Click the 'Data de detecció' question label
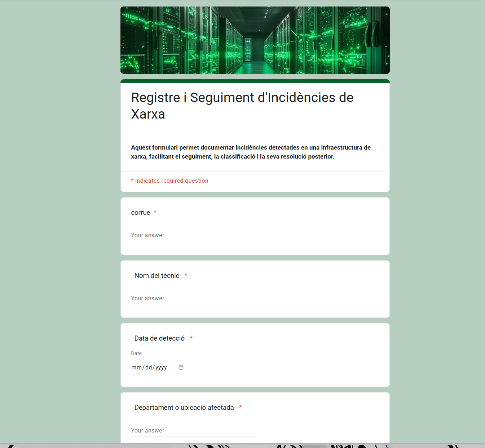Viewport: 485px width, 448px height. pyautogui.click(x=159, y=338)
